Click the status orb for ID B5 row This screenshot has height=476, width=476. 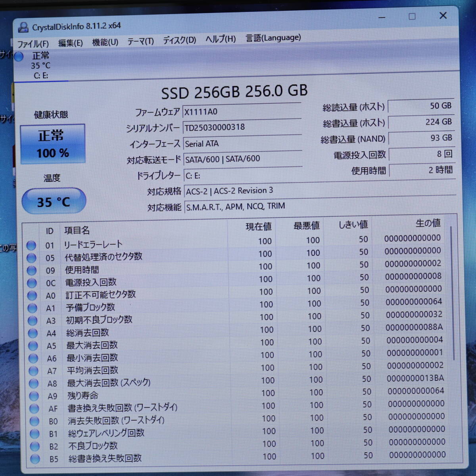click(35, 459)
